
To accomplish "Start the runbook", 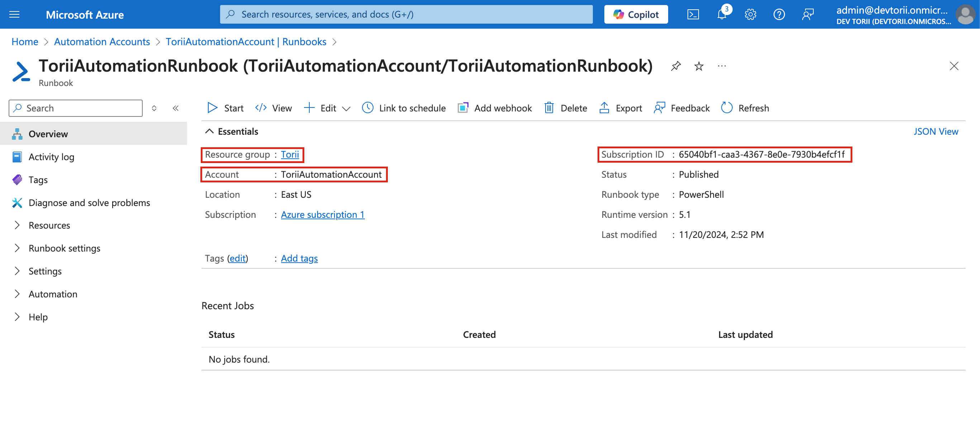I will coord(225,108).
